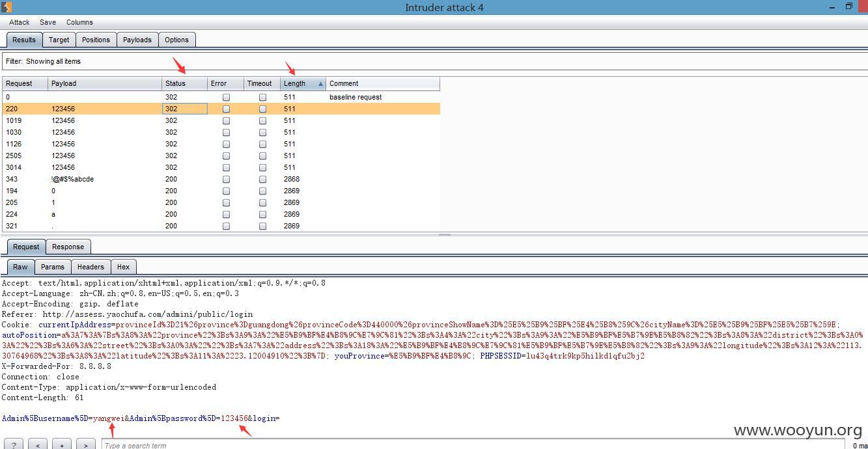Viewport: 868px width, 449px height.
Task: Switch to Params view tab
Action: point(52,267)
